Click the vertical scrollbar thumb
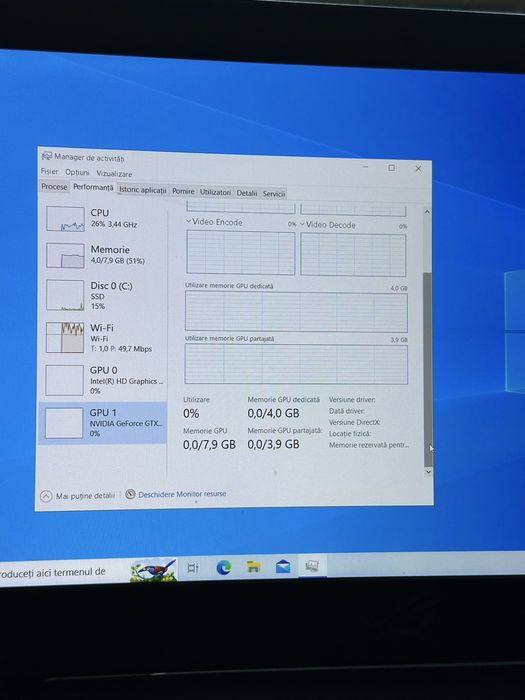The height and width of the screenshot is (700, 525). click(x=428, y=370)
